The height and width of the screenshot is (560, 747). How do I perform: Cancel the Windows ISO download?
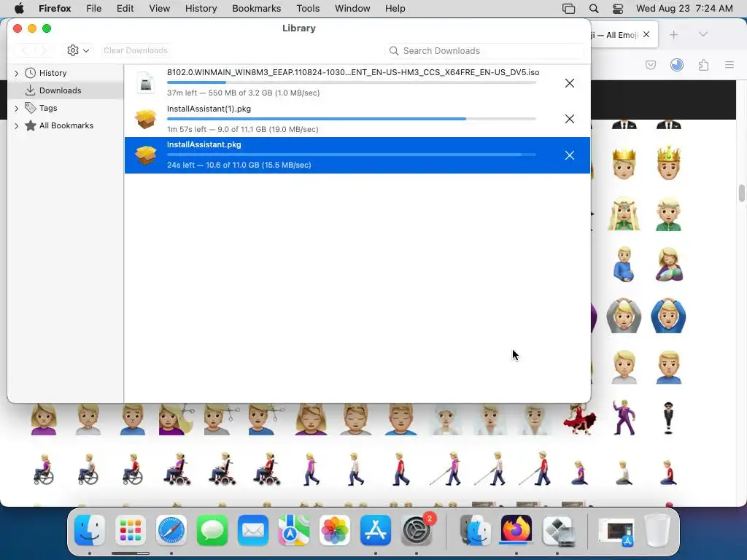pyautogui.click(x=569, y=83)
